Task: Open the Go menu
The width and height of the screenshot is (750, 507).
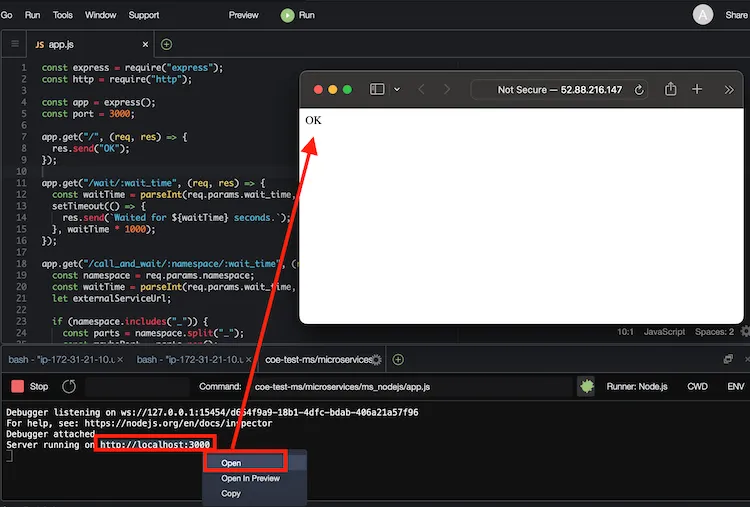Action: click(x=7, y=15)
